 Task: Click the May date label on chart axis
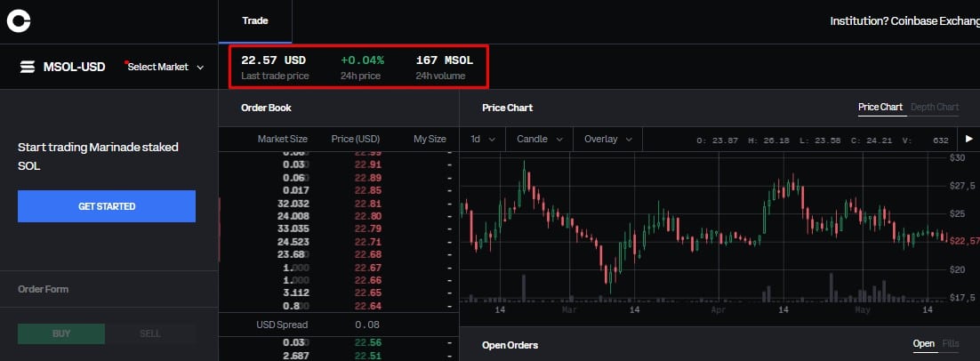tap(864, 309)
